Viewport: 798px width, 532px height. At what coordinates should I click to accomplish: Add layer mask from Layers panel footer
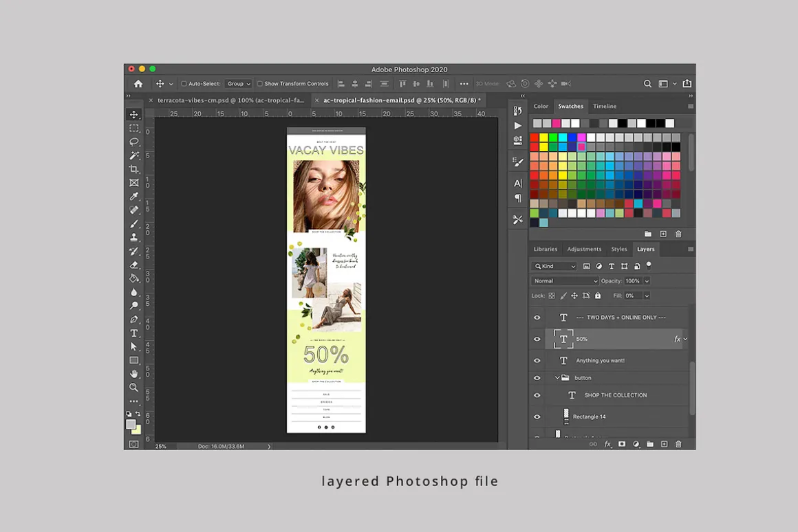pyautogui.click(x=622, y=444)
